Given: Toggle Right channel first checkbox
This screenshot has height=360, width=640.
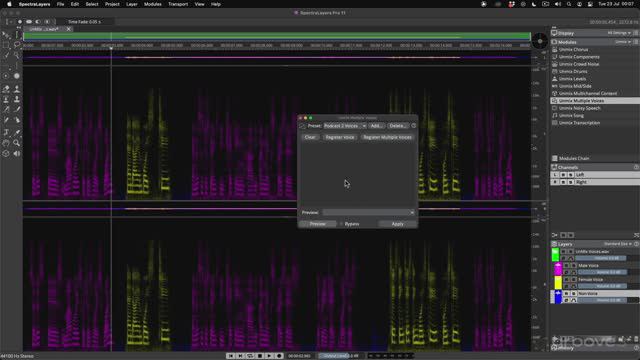Looking at the screenshot, I should pos(563,182).
